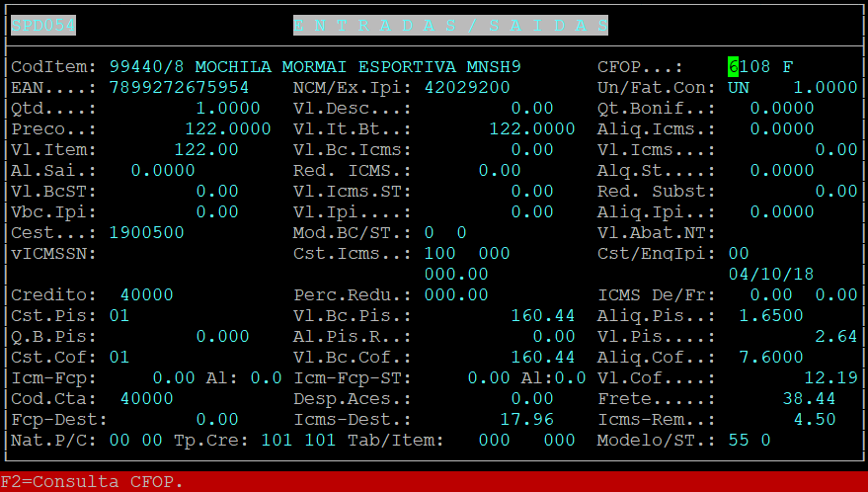Click the ENTRADAS/SAIDAS screen title
Viewport: 868px width, 492px height.
pyautogui.click(x=450, y=26)
